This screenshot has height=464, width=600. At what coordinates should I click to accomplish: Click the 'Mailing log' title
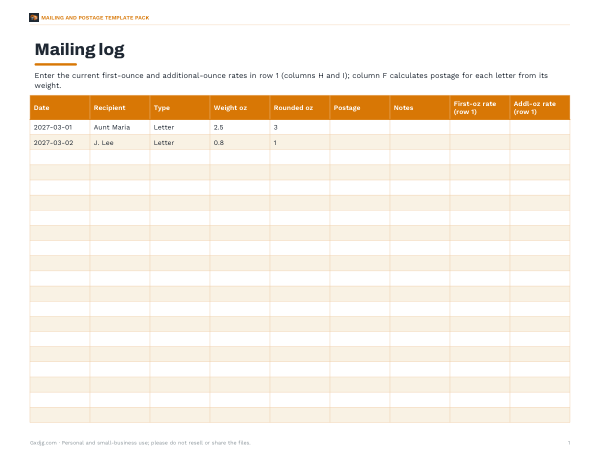coord(80,50)
